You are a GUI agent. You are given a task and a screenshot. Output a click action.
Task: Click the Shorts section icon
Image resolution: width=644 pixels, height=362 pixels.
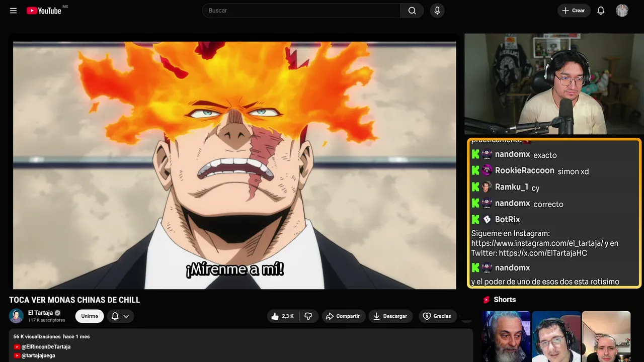click(487, 300)
